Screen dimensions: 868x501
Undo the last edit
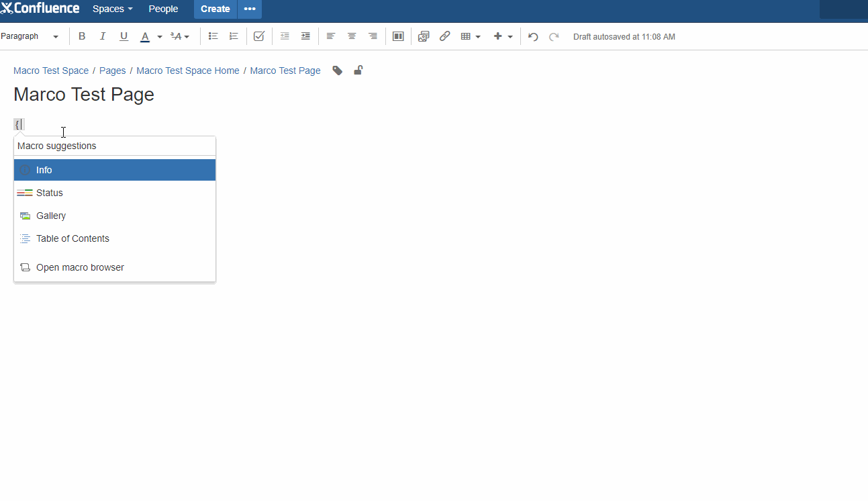coord(533,36)
